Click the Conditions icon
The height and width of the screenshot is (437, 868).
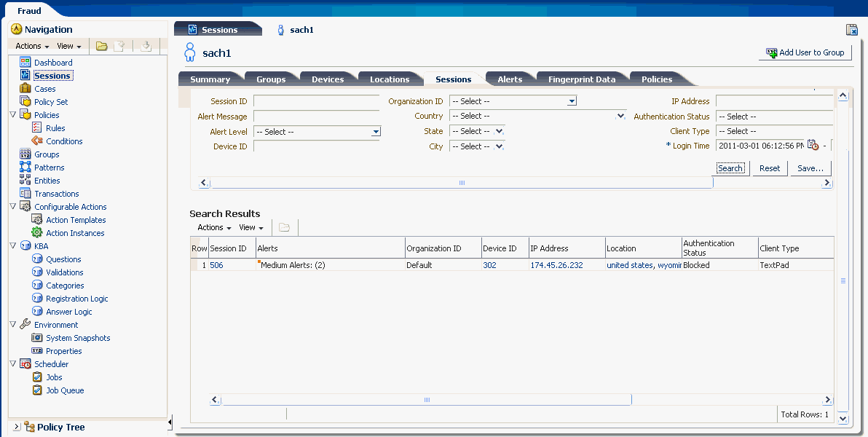coord(37,141)
